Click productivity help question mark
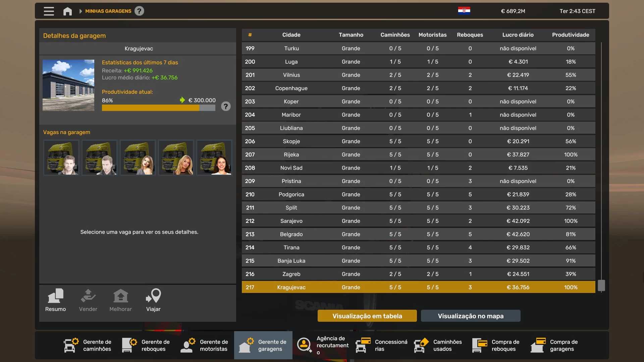Viewport: 644px width, 362px height. (x=226, y=106)
